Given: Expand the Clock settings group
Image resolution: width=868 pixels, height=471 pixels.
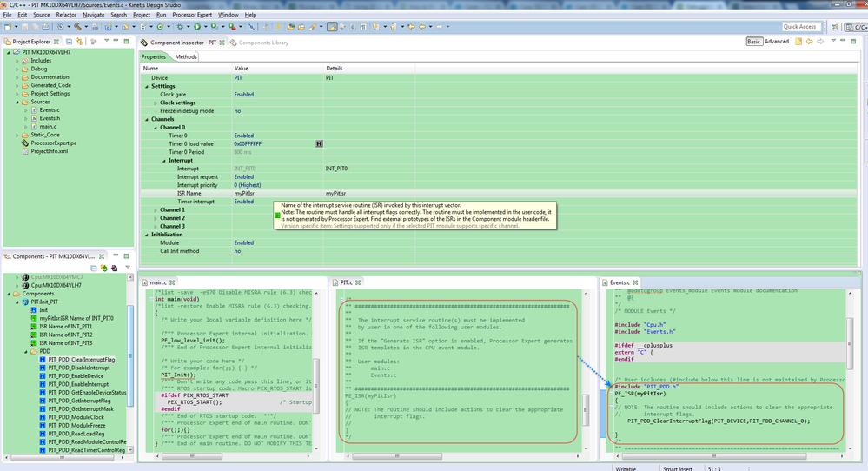Looking at the screenshot, I should (x=156, y=103).
